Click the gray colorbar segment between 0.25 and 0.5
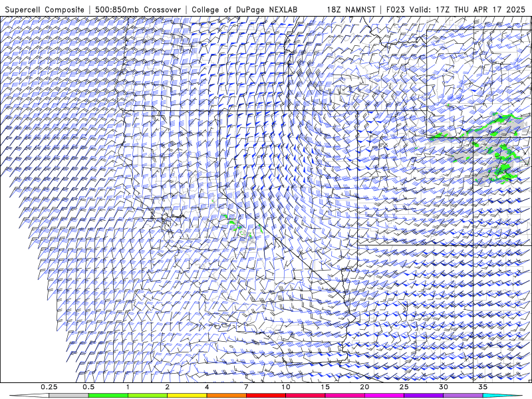The image size is (532, 399). (x=68, y=396)
